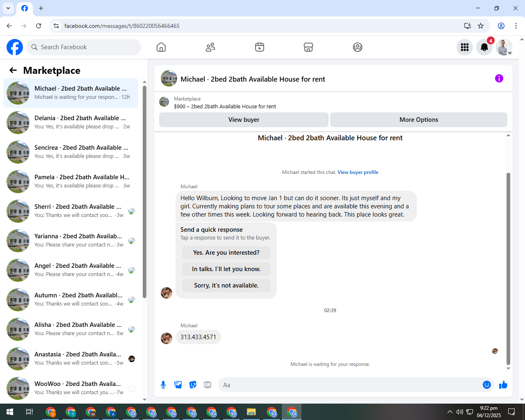
Task: Open WooWoo conversation in chat list
Action: click(71, 388)
